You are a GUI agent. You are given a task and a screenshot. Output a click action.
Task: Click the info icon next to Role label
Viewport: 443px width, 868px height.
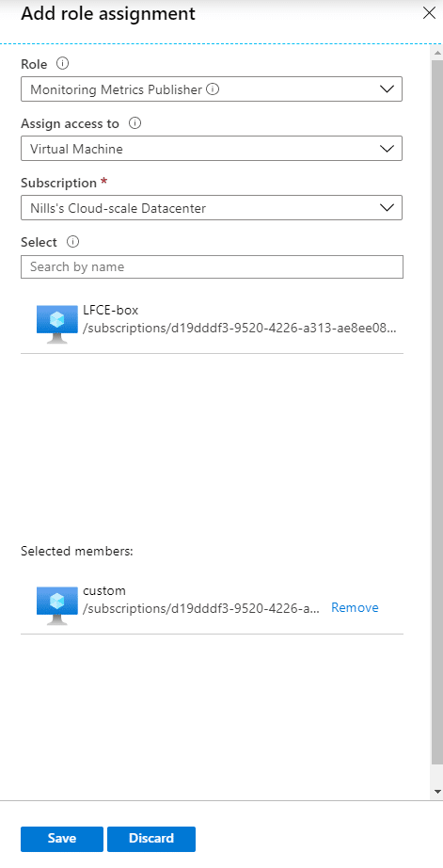[x=63, y=64]
